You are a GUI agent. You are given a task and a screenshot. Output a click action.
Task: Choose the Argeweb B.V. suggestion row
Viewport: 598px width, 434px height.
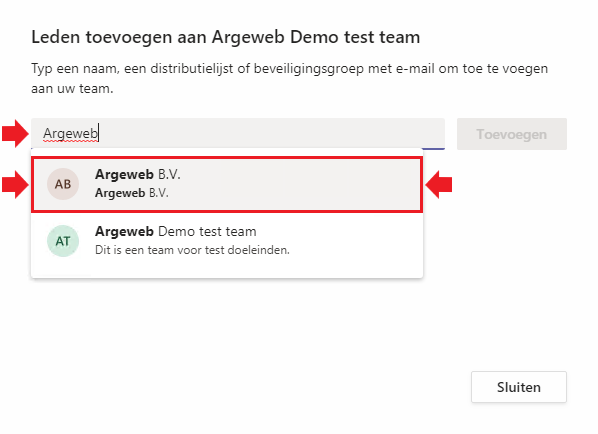click(227, 184)
